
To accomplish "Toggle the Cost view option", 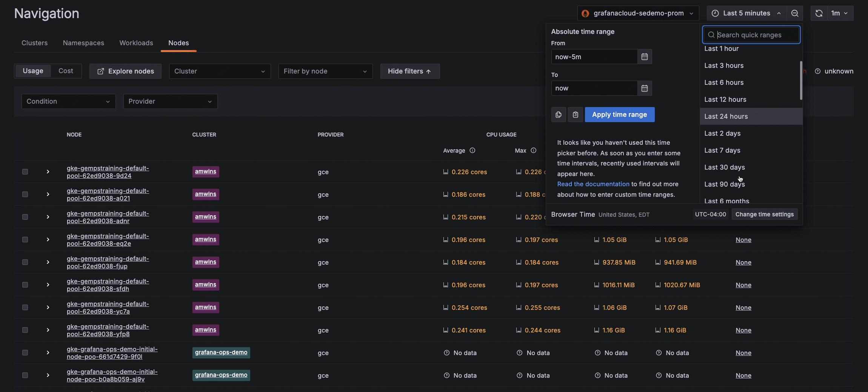I will pyautogui.click(x=66, y=71).
